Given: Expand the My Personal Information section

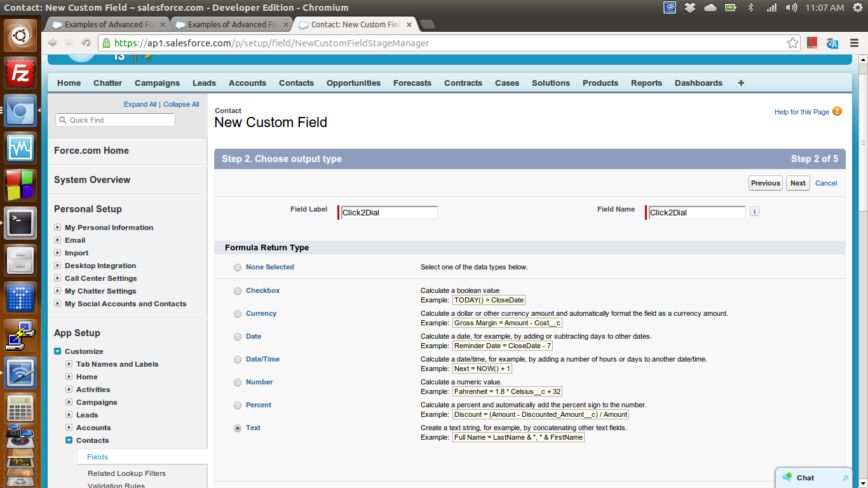Looking at the screenshot, I should [x=58, y=227].
